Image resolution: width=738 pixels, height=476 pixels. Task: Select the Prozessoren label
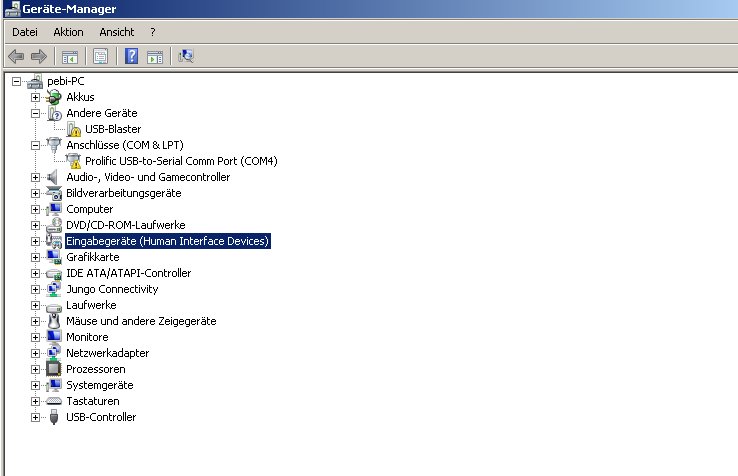click(96, 369)
